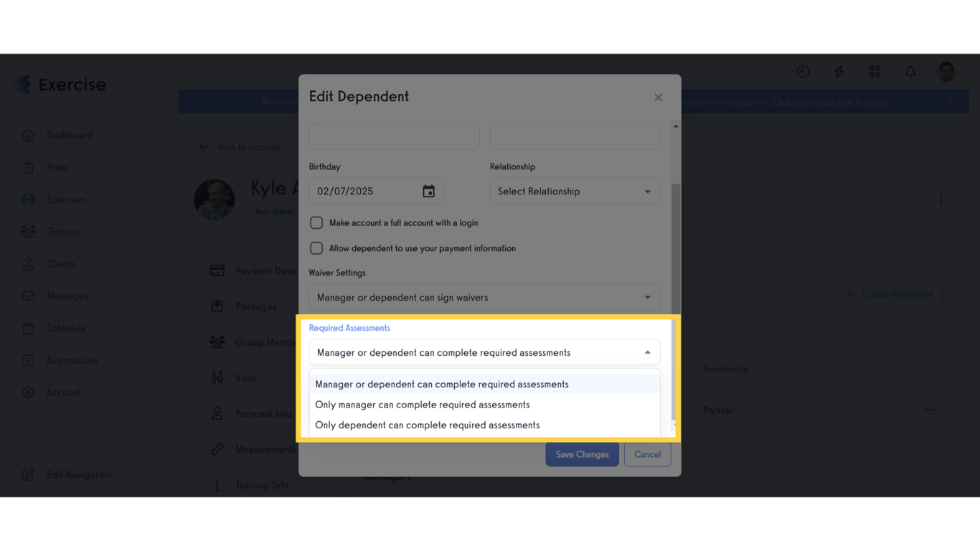Check allow dependent to use payment information
The image size is (980, 551).
point(316,248)
